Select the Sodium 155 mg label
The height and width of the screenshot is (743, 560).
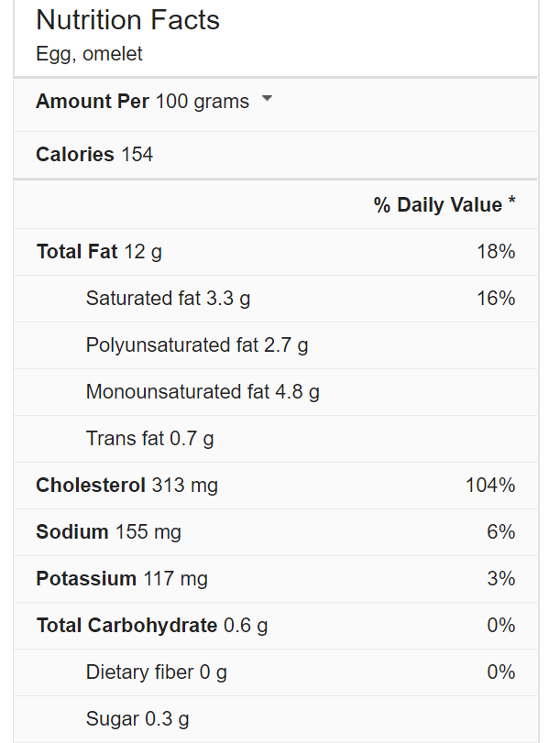(x=108, y=532)
